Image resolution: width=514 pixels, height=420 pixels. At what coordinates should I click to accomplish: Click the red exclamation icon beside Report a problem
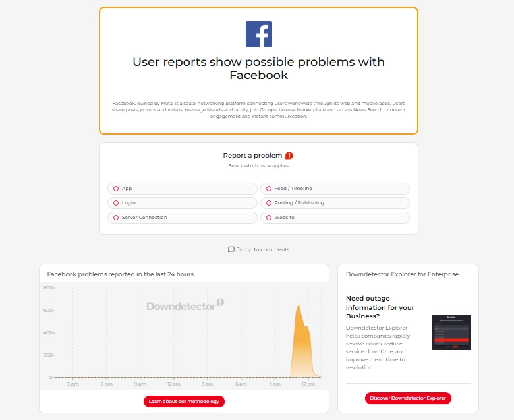pyautogui.click(x=289, y=156)
